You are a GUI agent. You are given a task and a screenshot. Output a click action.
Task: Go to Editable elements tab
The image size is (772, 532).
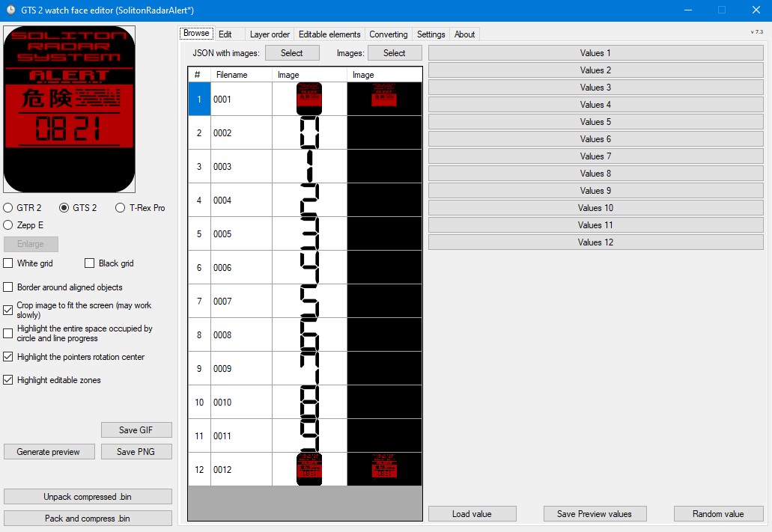point(329,34)
